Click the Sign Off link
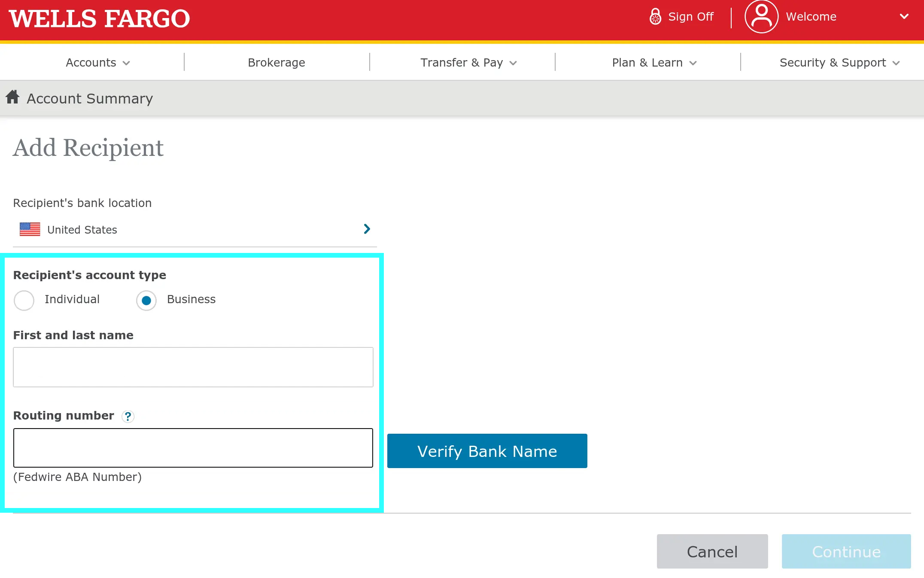The height and width of the screenshot is (578, 924). [691, 17]
